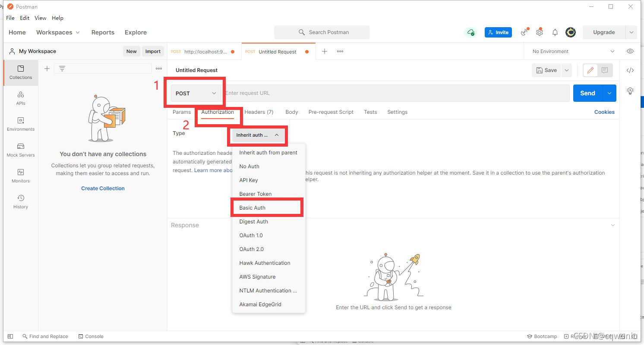The height and width of the screenshot is (345, 644).
Task: Collapse the Response section chevron
Action: tap(612, 225)
